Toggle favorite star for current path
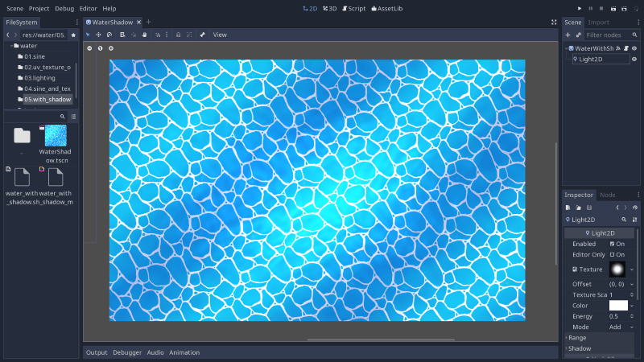The width and height of the screenshot is (644, 362). pyautogui.click(x=73, y=35)
